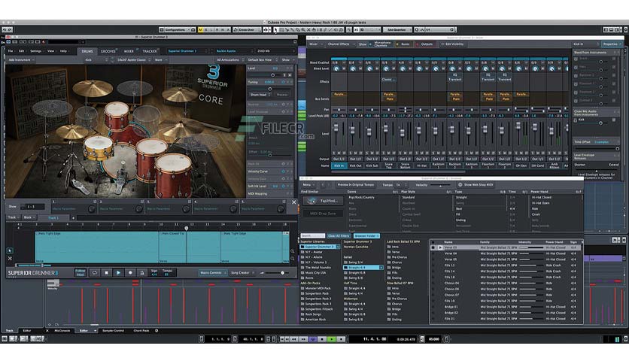
Task: Select the scissors cut tool beside song track
Action: coord(10,259)
